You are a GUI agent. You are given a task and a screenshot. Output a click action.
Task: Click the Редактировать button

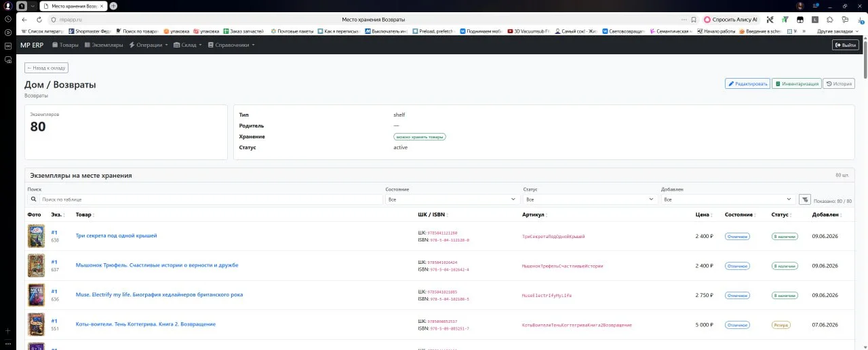747,84
